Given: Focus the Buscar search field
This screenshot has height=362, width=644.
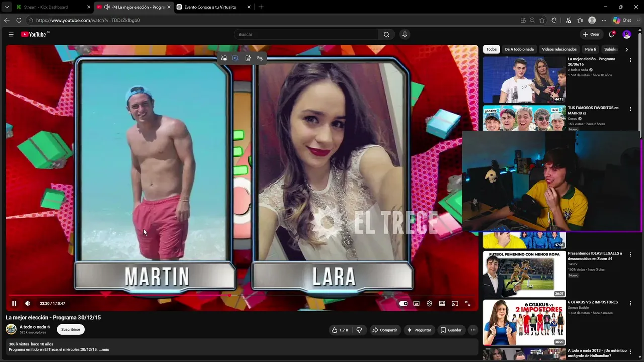Looking at the screenshot, I should click(x=307, y=34).
